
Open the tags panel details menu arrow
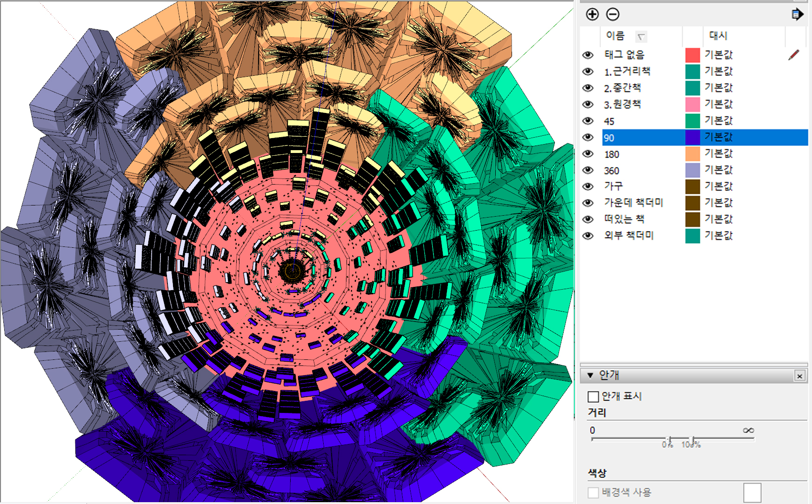click(x=797, y=14)
